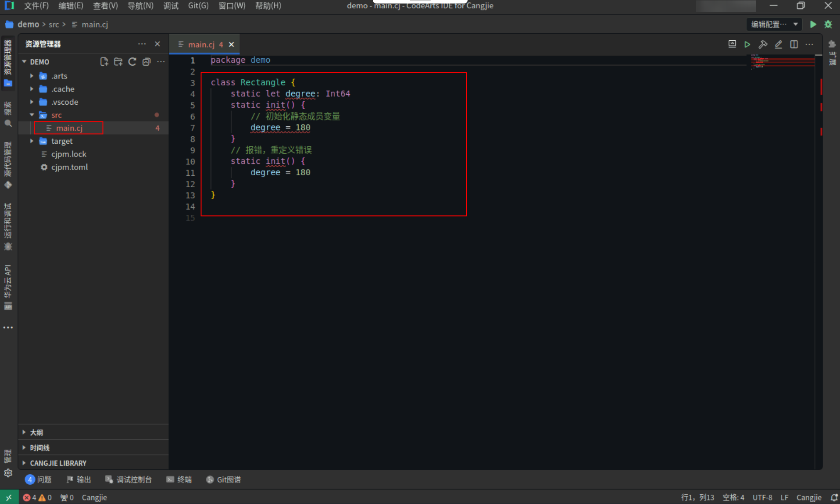Open more actions for the DEMO section
The height and width of the screenshot is (504, 840).
pos(161,62)
